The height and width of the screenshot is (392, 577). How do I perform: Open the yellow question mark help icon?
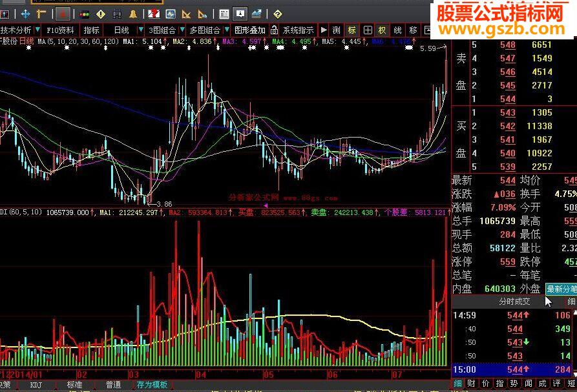(x=277, y=13)
